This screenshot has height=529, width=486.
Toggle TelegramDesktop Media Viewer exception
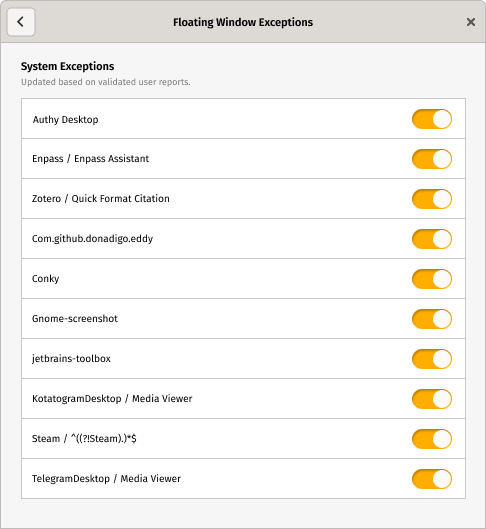coord(432,479)
